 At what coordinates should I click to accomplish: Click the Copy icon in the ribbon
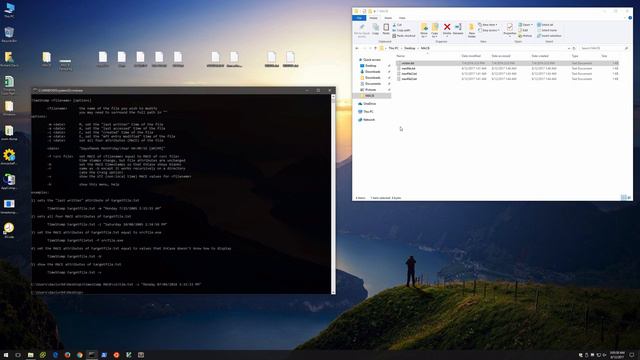(x=376, y=30)
